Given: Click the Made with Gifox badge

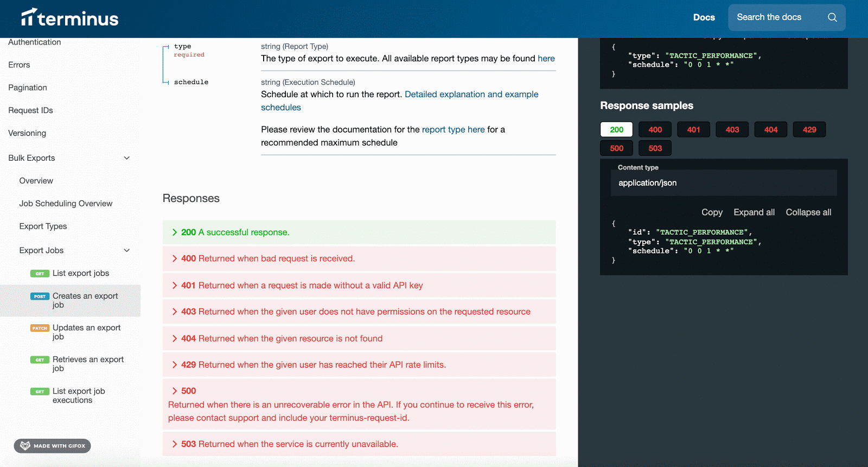Looking at the screenshot, I should tap(52, 446).
